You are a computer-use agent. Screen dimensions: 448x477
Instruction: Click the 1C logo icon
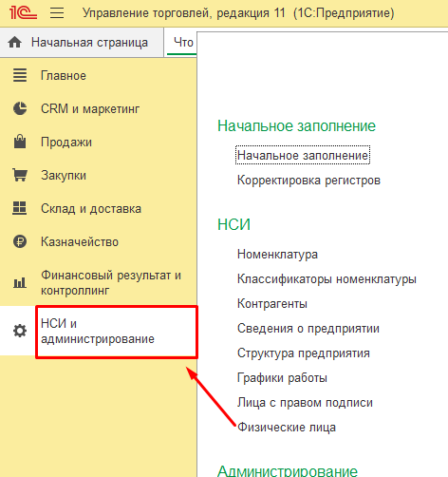pos(23,12)
